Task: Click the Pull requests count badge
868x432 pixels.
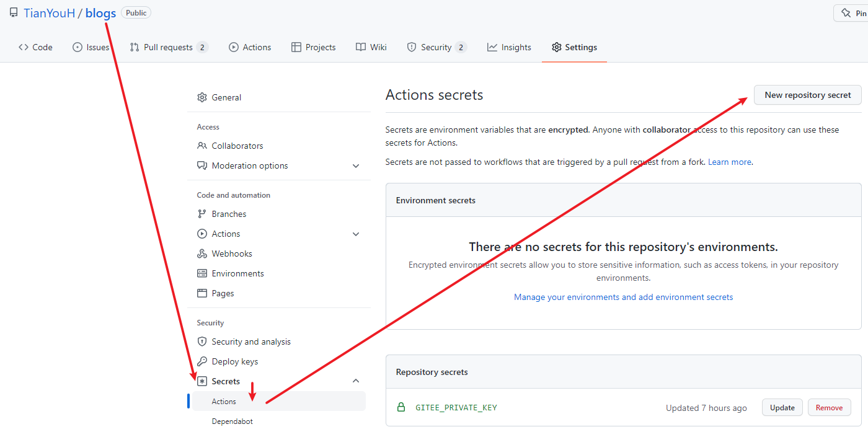Action: point(202,47)
